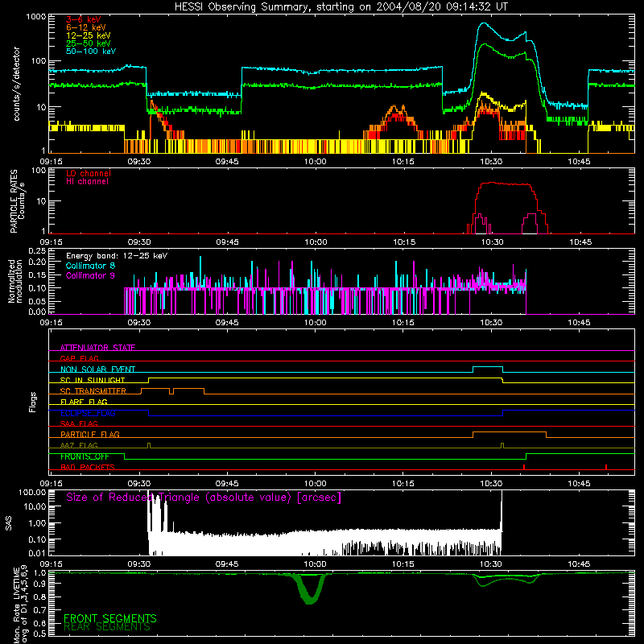
Task: Click the SAA FLAG label
Action: coord(79,423)
